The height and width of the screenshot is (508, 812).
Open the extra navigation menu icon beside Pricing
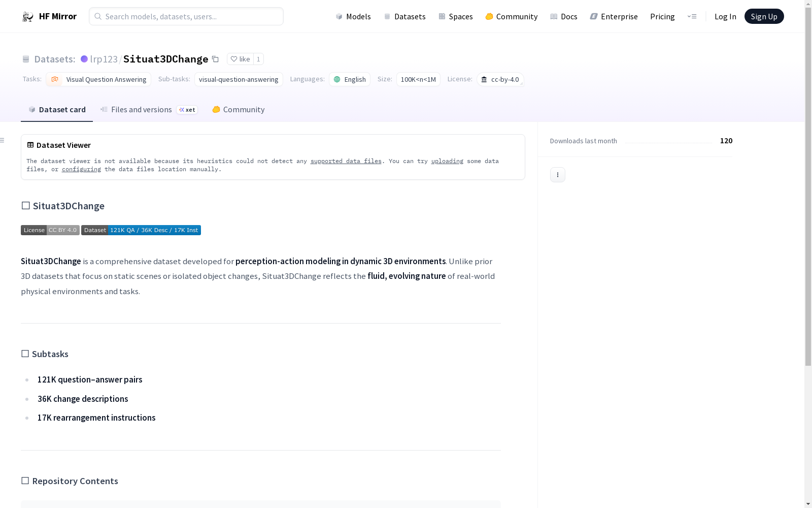tap(692, 16)
